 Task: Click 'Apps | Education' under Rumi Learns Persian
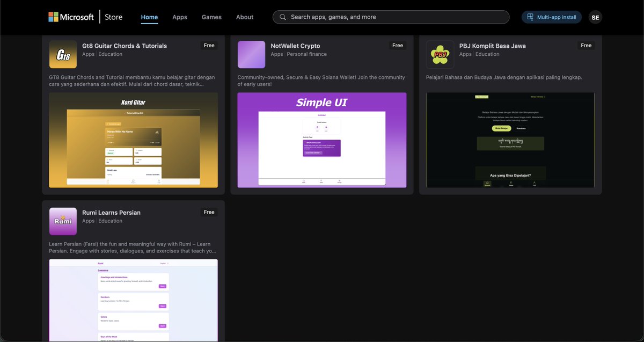102,221
